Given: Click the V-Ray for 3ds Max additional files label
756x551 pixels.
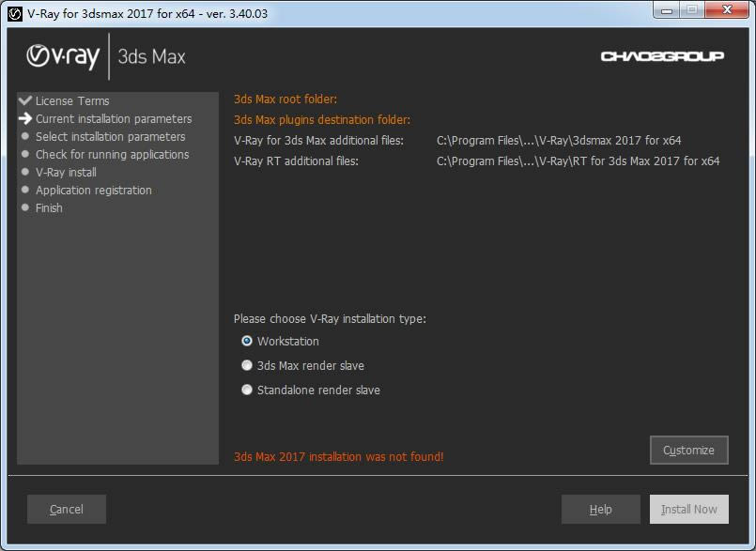Looking at the screenshot, I should pyautogui.click(x=318, y=140).
